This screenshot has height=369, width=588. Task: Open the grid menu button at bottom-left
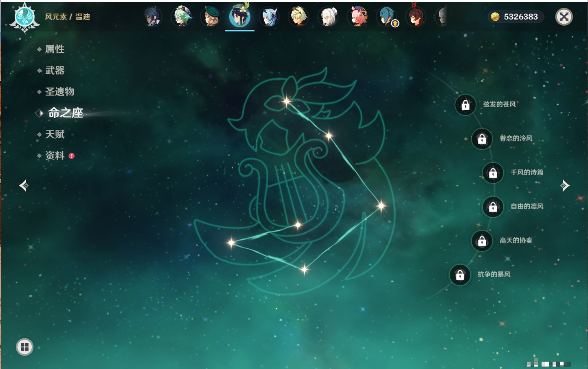pos(24,347)
